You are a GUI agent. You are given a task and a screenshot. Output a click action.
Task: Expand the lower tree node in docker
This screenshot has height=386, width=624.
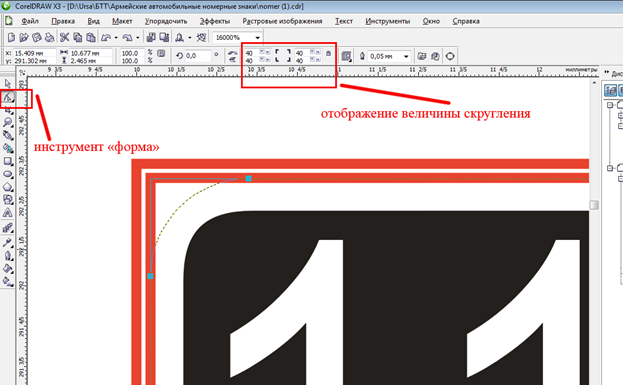610,168
